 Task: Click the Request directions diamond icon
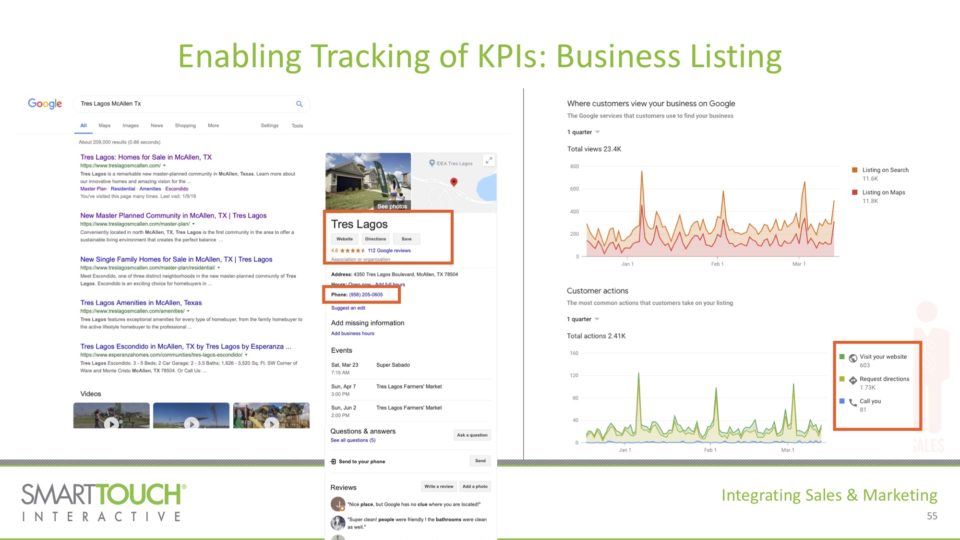click(853, 380)
